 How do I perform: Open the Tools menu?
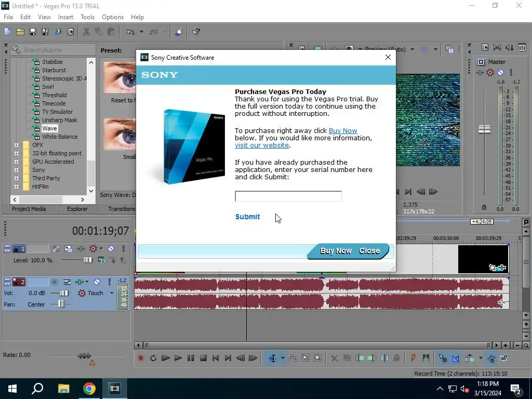coord(87,17)
